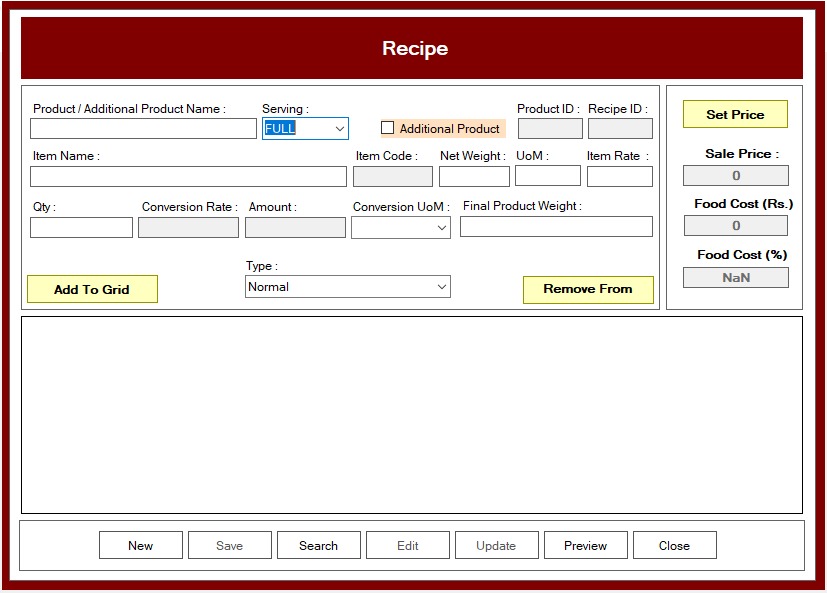This screenshot has height=593, width=827.
Task: Click the Qty input field
Action: (x=81, y=228)
